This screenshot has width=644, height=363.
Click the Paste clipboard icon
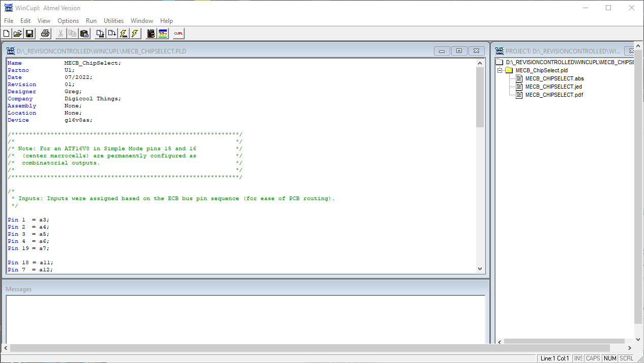pyautogui.click(x=84, y=33)
